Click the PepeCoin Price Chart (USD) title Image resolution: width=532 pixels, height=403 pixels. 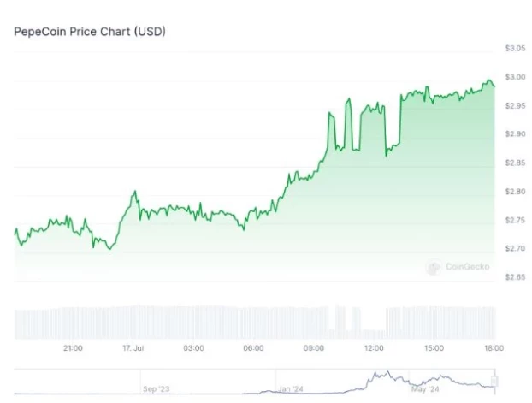click(x=90, y=32)
